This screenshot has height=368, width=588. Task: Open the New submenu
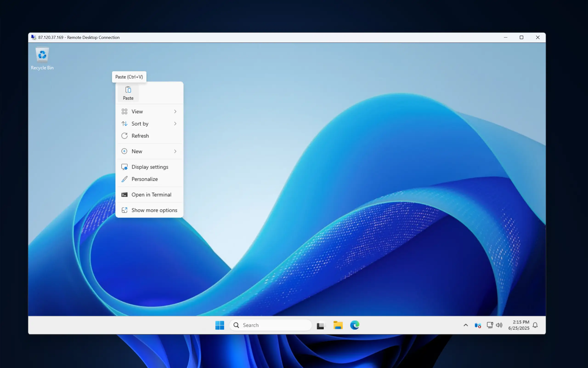[x=149, y=151]
